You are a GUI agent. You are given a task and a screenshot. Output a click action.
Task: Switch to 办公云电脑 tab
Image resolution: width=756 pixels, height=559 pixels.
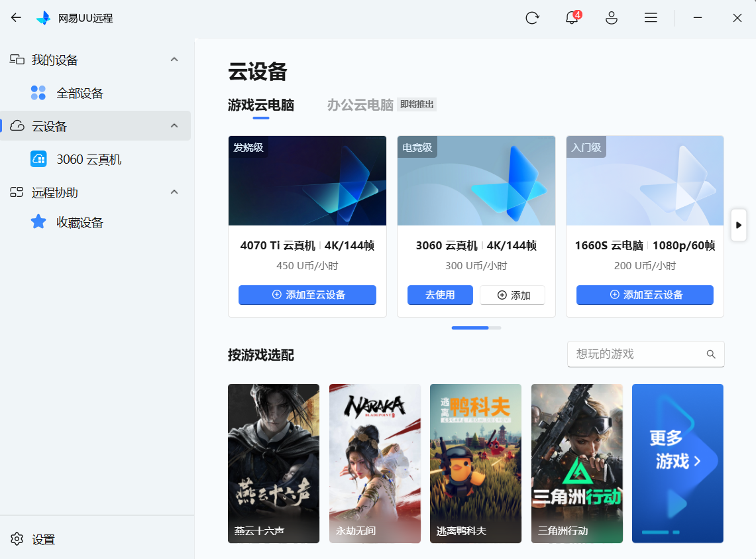click(360, 105)
